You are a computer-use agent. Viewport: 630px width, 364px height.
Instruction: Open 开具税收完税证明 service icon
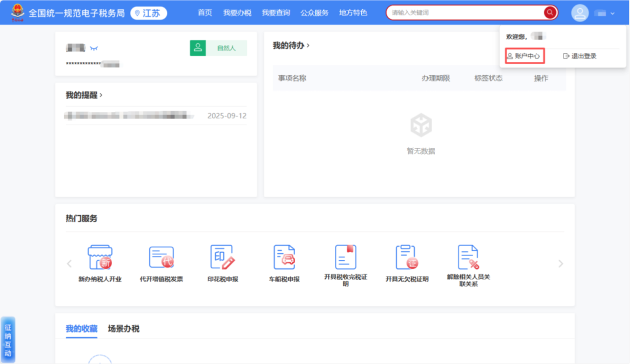[345, 257]
